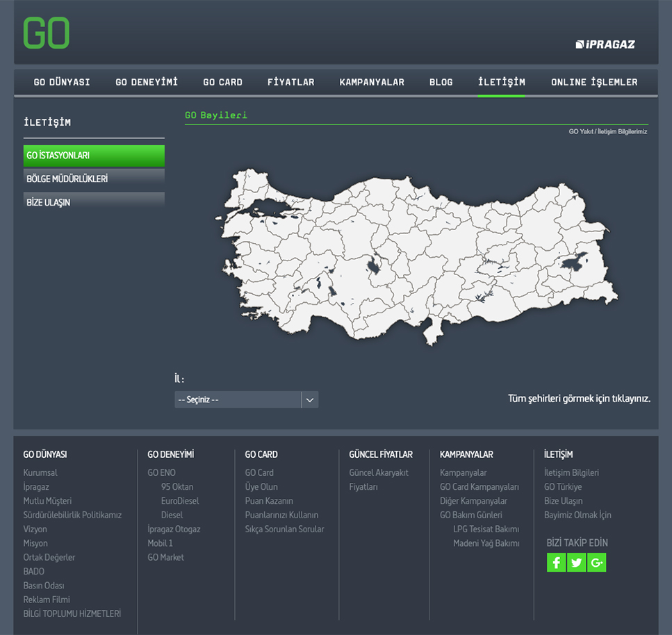672x635 pixels.
Task: Open the GO Türkiye footer link
Action: click(x=563, y=487)
